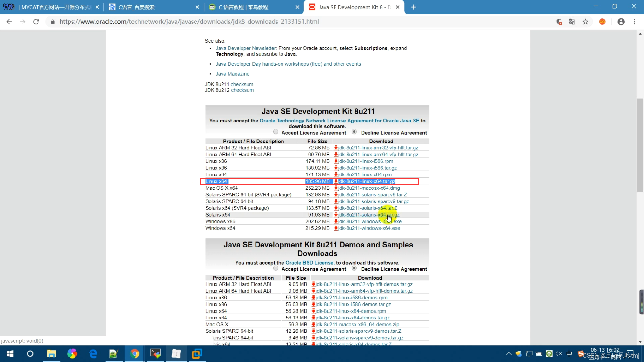Download jdk-8u211-windows-x64.exe
The width and height of the screenshot is (644, 362).
[369, 228]
